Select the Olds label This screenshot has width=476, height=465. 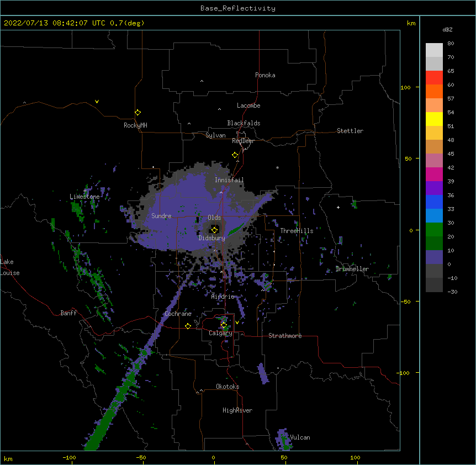[x=214, y=218]
